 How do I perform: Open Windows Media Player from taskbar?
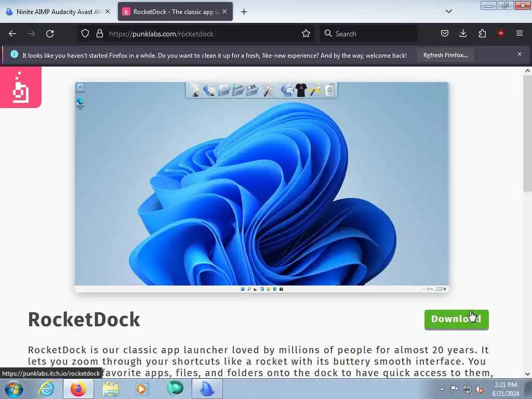[142, 389]
